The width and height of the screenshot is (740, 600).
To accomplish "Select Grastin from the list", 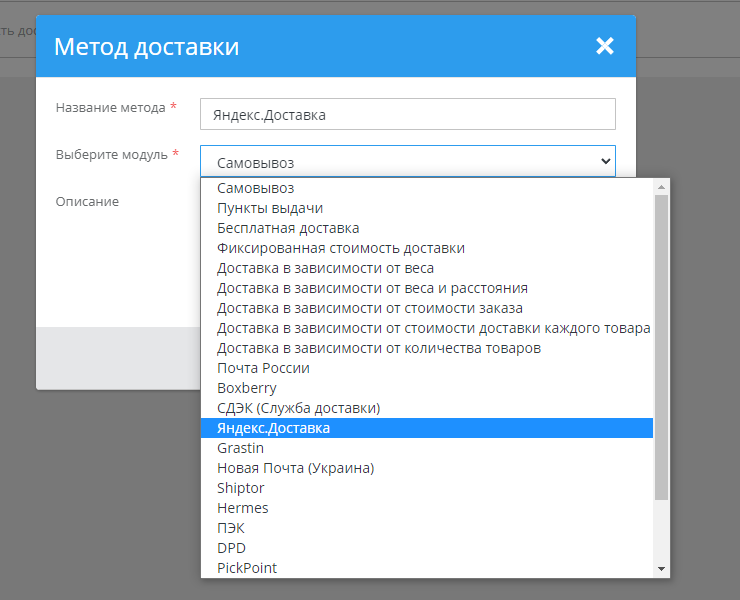I will 240,448.
